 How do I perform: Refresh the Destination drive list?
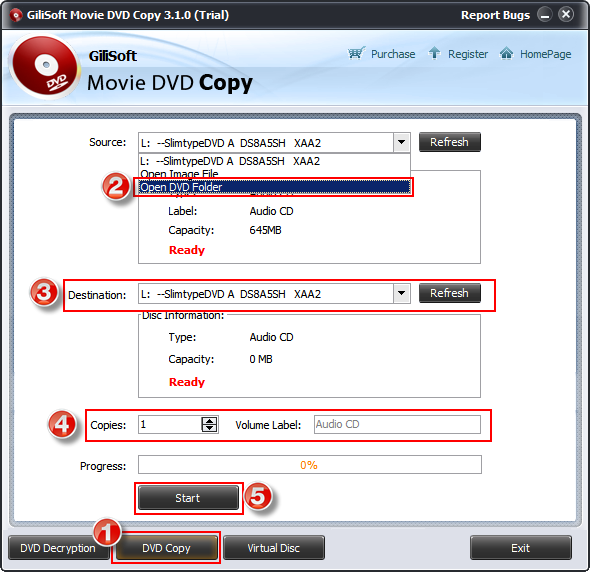[450, 293]
